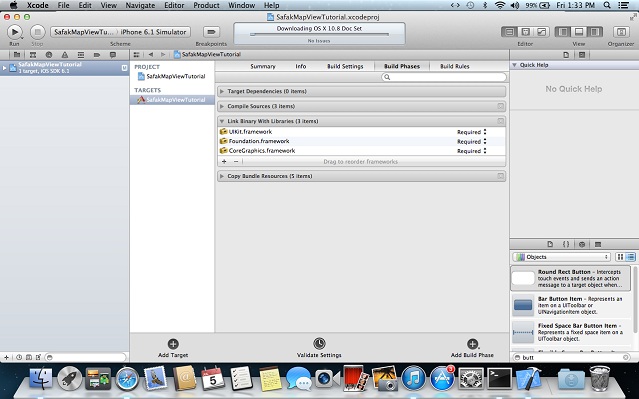The width and height of the screenshot is (639, 399).
Task: Select the Standard editor button
Action: click(x=509, y=32)
